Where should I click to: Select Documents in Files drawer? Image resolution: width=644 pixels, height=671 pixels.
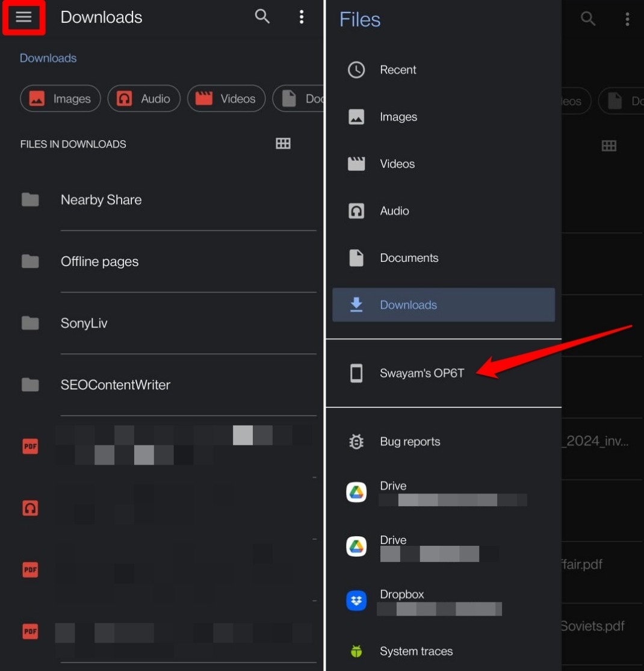point(444,258)
